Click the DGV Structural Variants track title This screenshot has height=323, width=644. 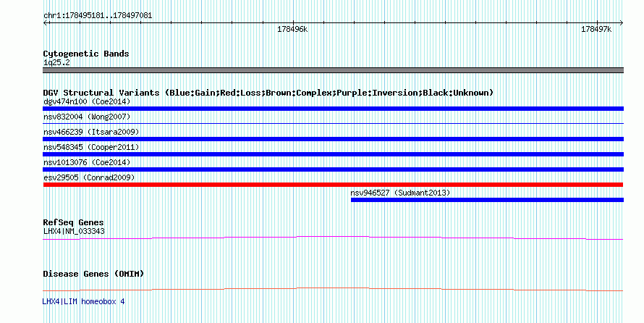pos(268,93)
